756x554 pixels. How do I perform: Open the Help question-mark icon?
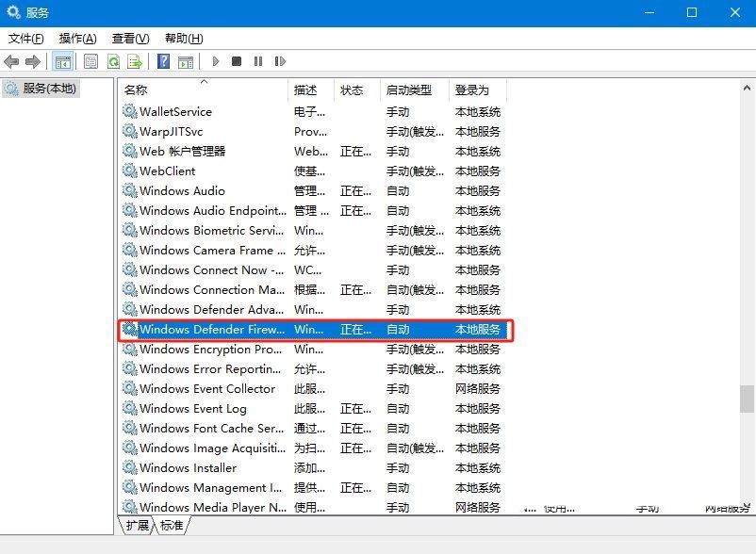tap(163, 61)
